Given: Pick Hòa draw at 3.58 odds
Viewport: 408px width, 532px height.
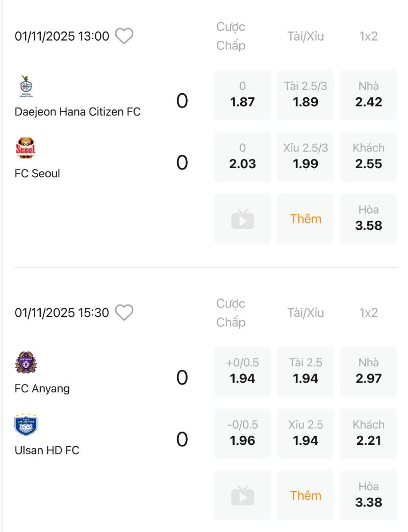Looking at the screenshot, I should pos(368,219).
